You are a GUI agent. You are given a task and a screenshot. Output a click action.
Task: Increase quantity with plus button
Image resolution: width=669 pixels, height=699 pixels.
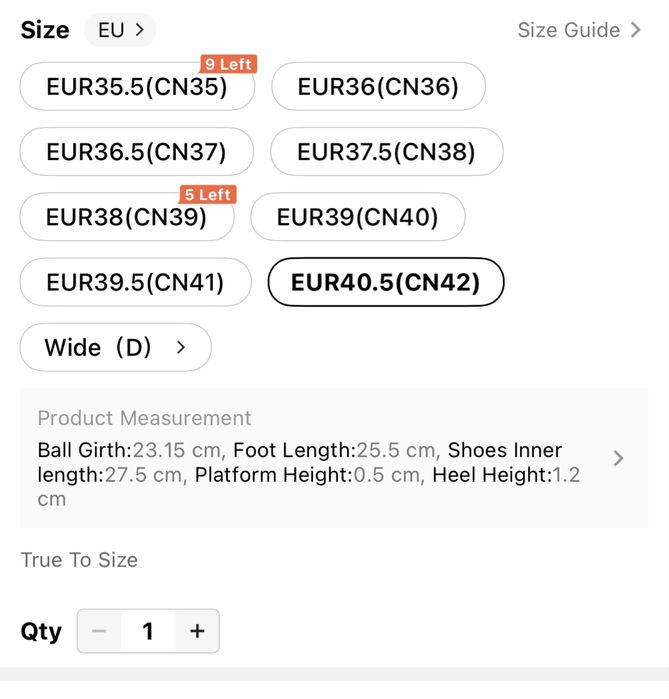pos(197,631)
